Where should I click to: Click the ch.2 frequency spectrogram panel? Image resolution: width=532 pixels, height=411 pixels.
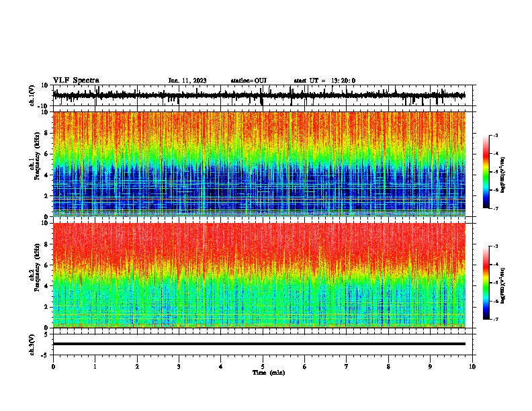(x=259, y=275)
